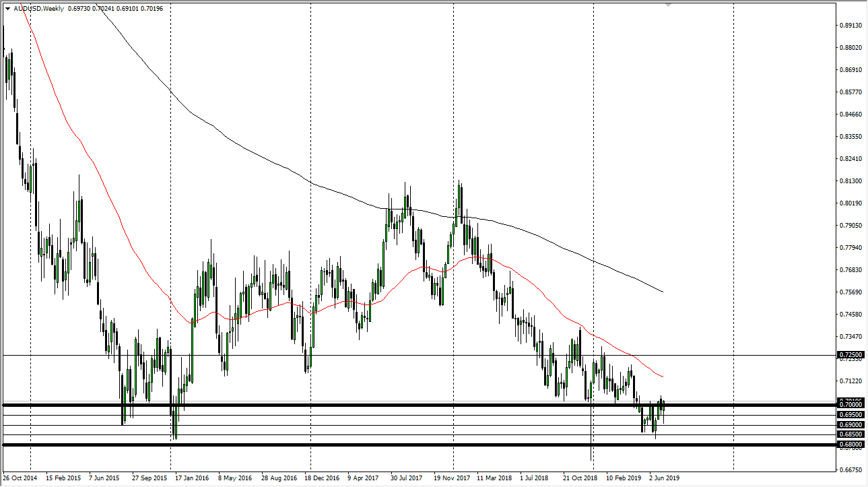Click the 0.69500 price label on axis
The height and width of the screenshot is (487, 868).
[850, 415]
